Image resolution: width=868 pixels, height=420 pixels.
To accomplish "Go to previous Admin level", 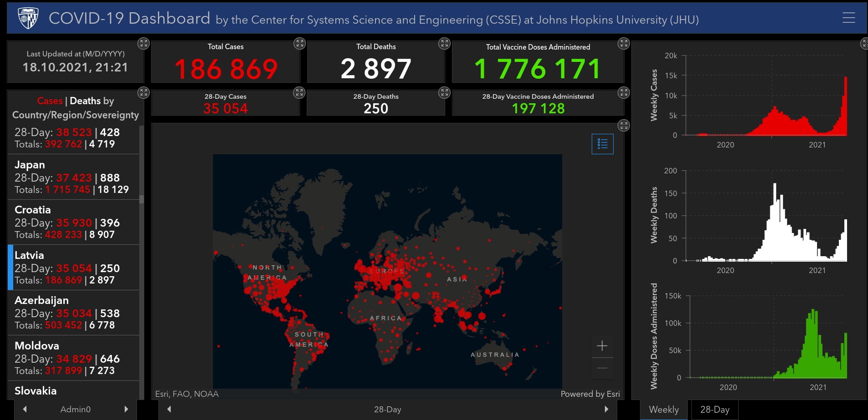I will [25, 409].
